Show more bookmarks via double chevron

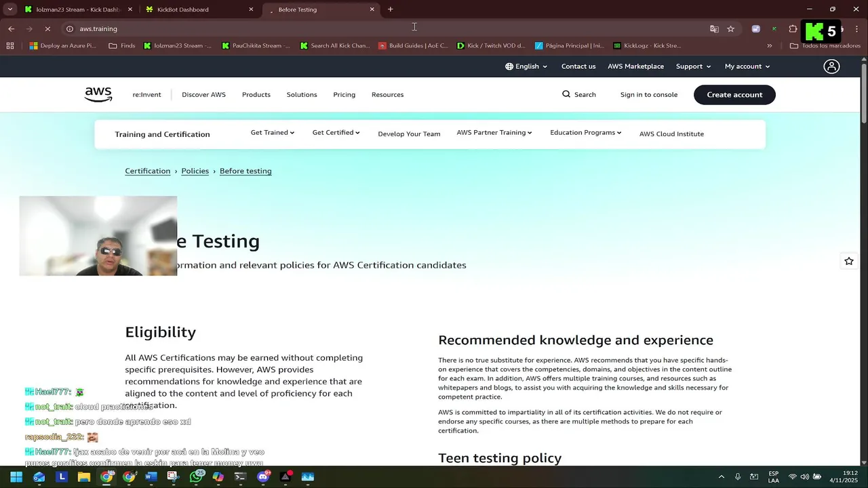[x=769, y=45]
